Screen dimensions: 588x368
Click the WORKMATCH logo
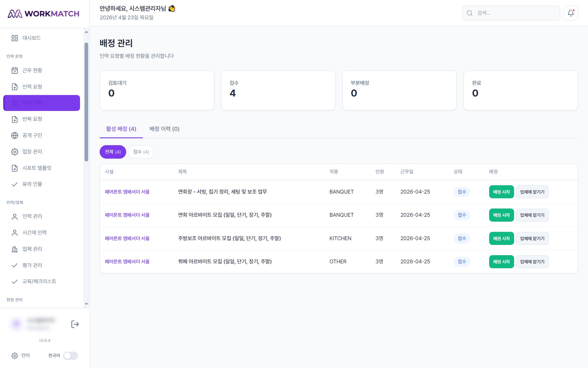click(44, 14)
